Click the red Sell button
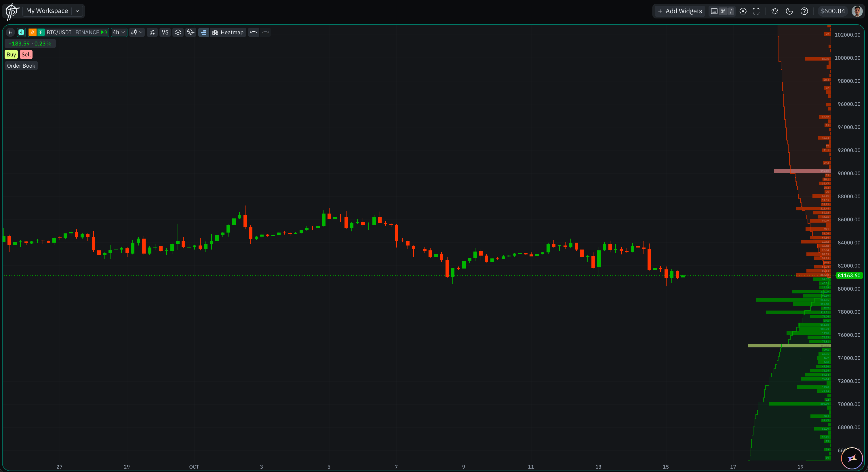Screen dimensions: 868x472 coord(26,55)
